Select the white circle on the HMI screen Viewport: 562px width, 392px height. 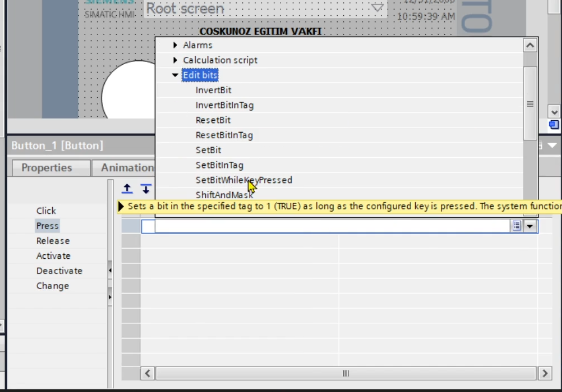tap(129, 90)
